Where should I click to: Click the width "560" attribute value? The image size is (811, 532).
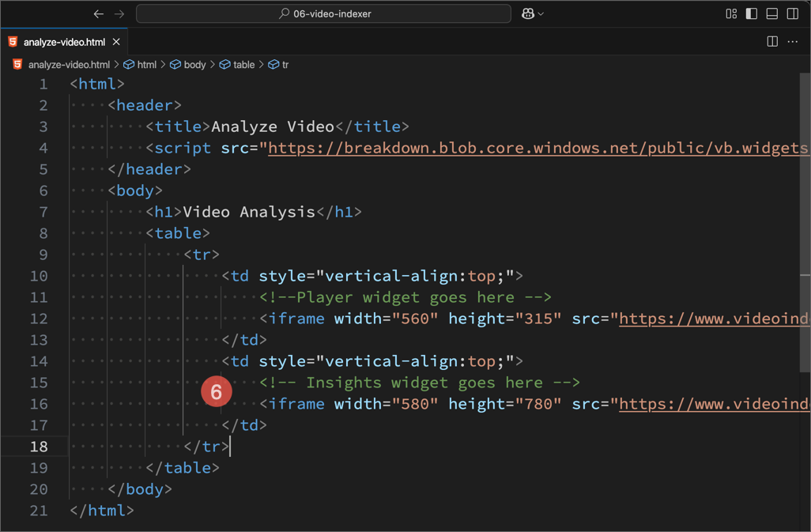click(415, 319)
